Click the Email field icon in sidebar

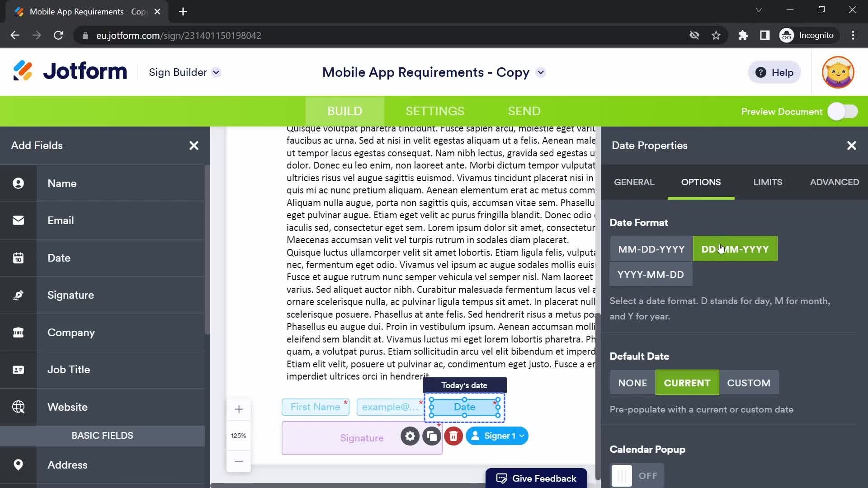[19, 221]
